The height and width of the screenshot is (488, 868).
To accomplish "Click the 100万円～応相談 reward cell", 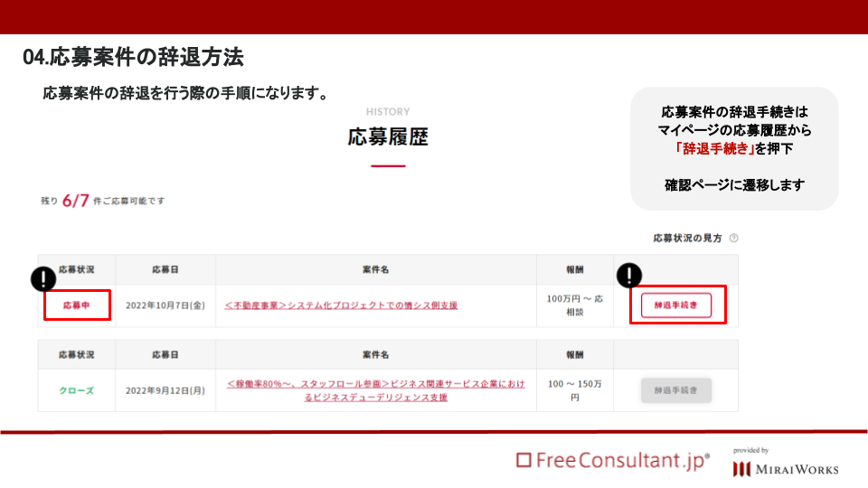I will (575, 305).
